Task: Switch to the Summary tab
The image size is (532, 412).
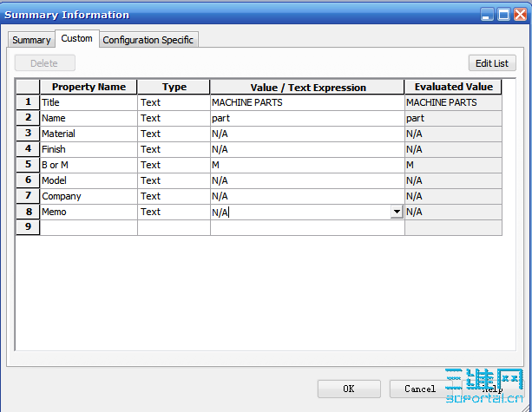Action: [31, 40]
